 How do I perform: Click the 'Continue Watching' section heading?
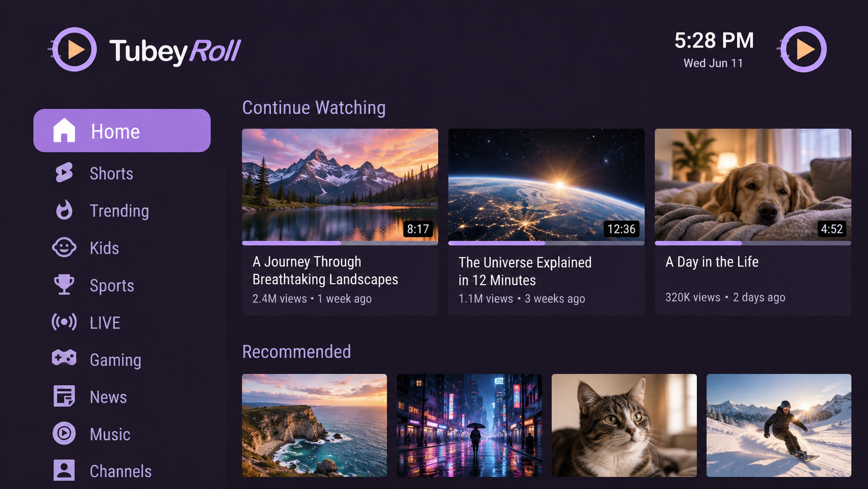[x=314, y=108]
